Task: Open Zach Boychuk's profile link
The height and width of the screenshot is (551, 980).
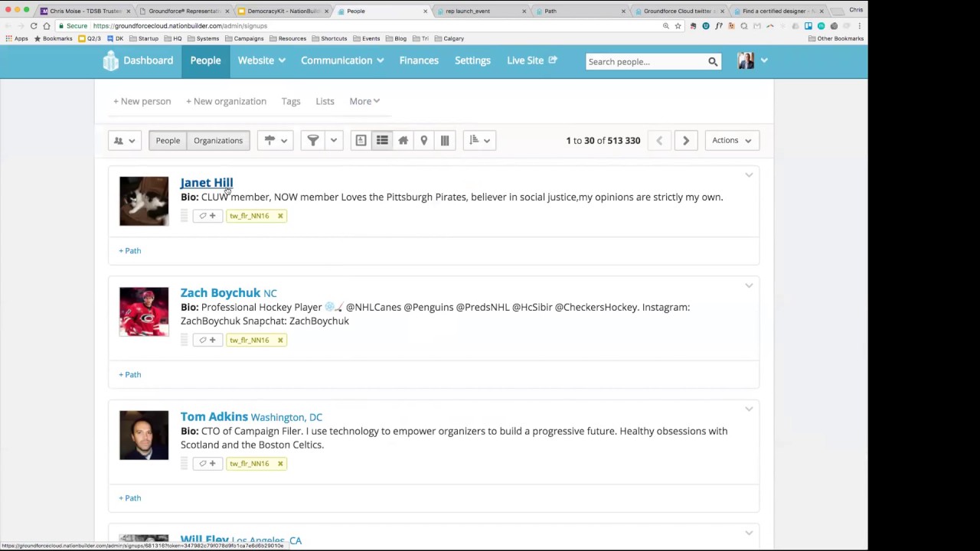Action: click(220, 293)
